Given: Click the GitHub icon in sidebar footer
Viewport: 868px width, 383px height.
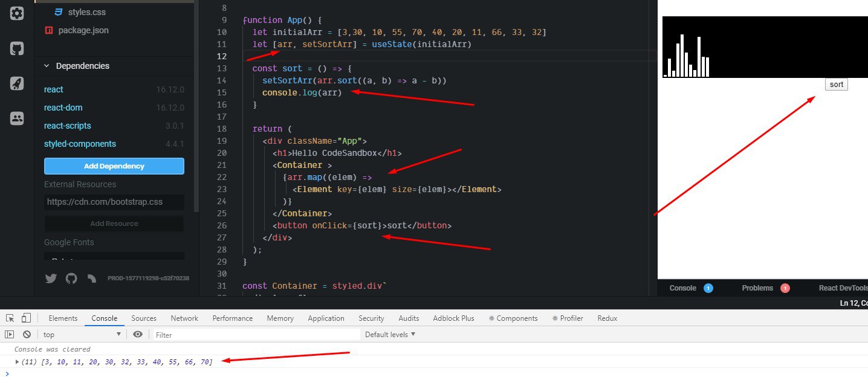Looking at the screenshot, I should (x=71, y=278).
